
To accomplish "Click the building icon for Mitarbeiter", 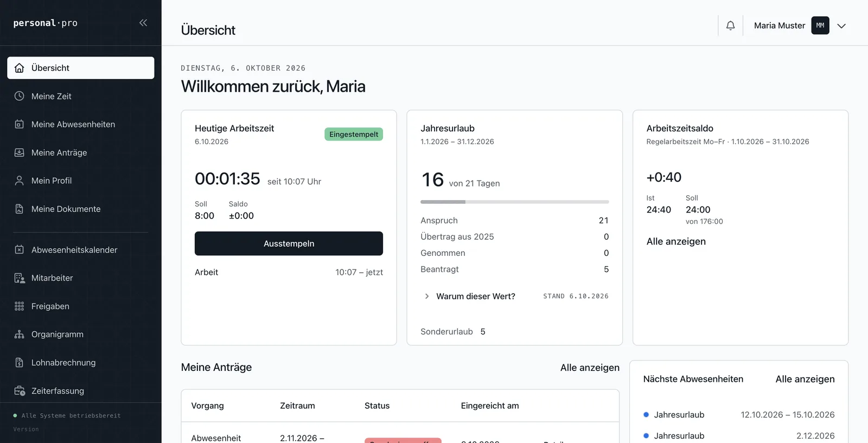I will pos(20,278).
